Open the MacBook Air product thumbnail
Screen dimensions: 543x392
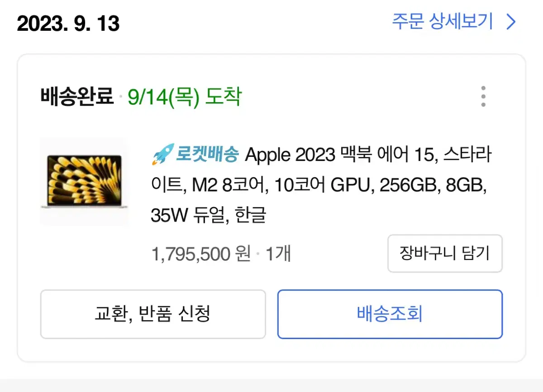pyautogui.click(x=84, y=182)
